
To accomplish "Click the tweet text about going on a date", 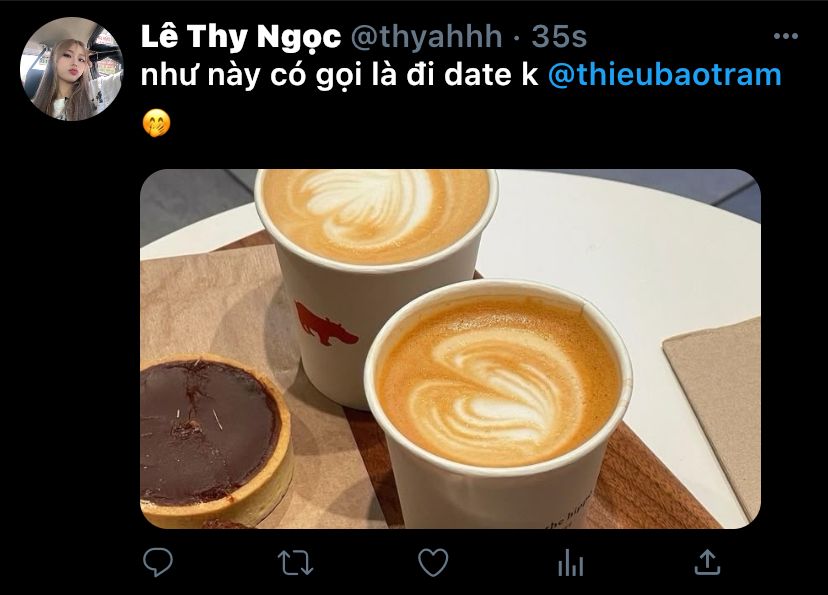I will [340, 75].
